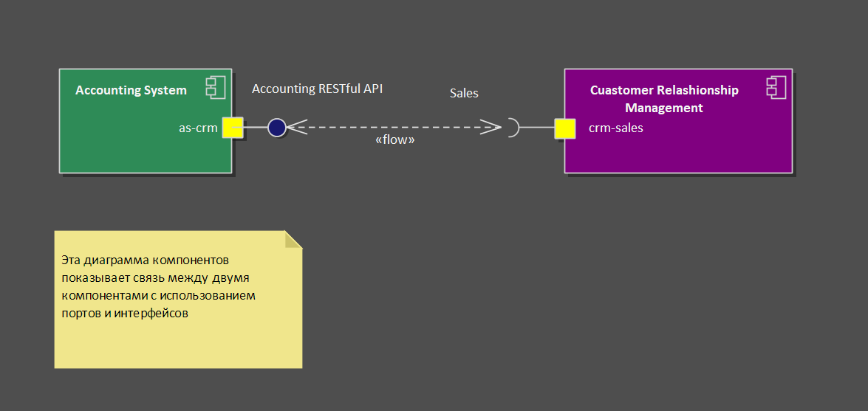The height and width of the screenshot is (411, 868).
Task: Select the yellow as-crm port square
Action: 233,128
